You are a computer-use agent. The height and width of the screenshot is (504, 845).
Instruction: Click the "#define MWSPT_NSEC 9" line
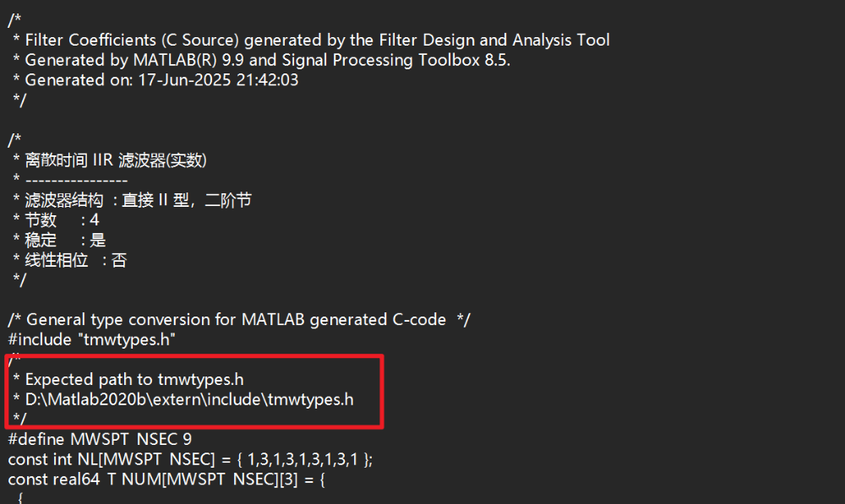point(100,440)
